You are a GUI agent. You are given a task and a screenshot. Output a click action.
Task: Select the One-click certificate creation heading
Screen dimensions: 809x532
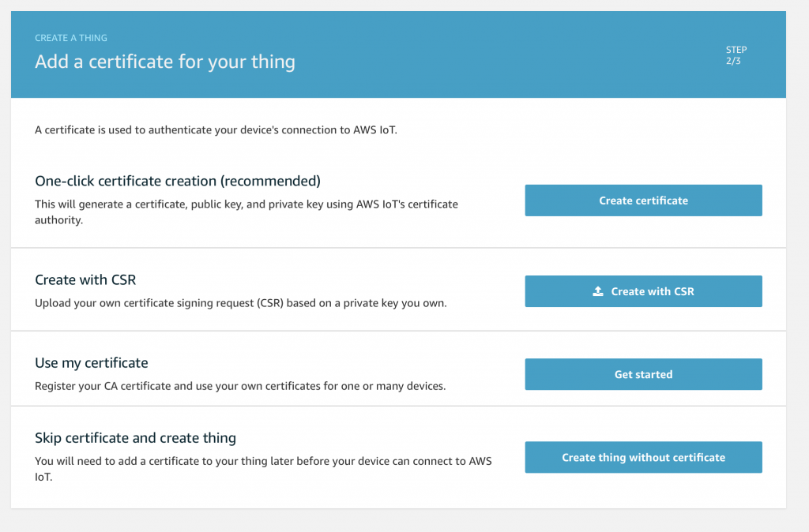coord(178,181)
